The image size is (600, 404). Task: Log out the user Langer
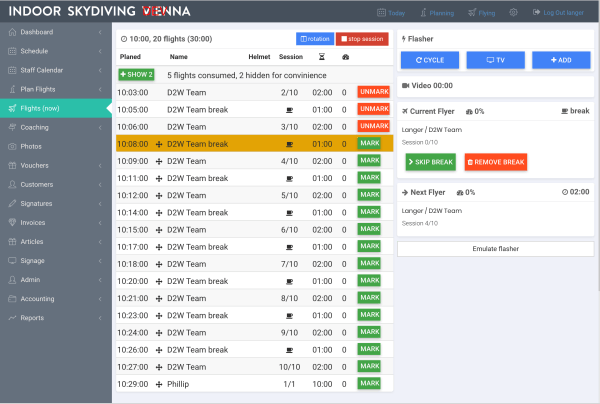558,13
